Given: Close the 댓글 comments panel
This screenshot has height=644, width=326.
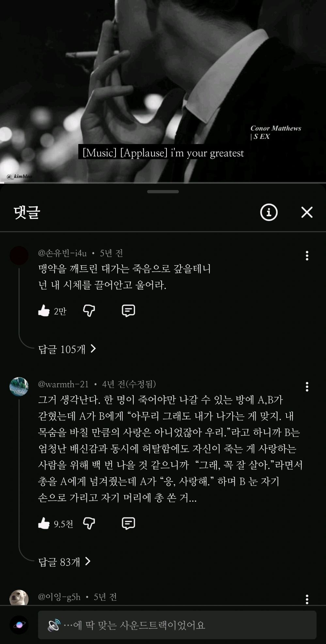Looking at the screenshot, I should pyautogui.click(x=307, y=212).
